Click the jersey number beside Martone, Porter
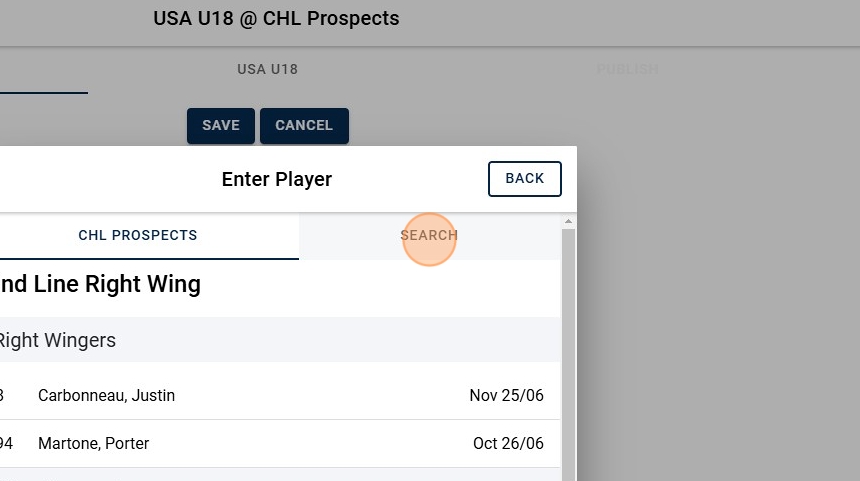 point(6,444)
